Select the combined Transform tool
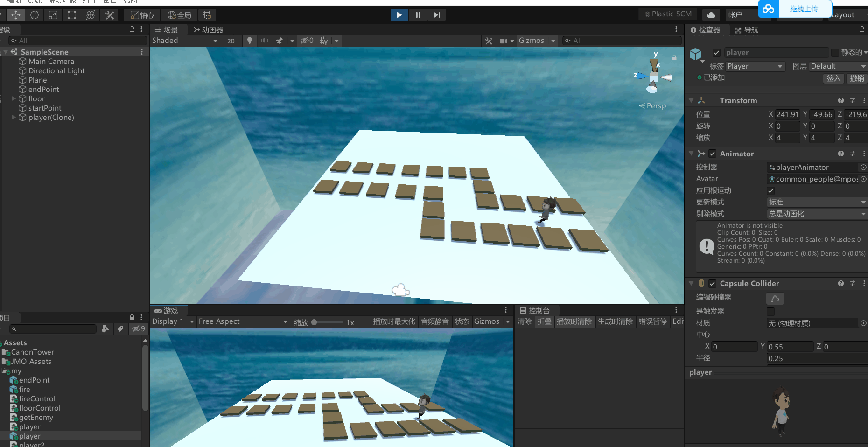The width and height of the screenshot is (868, 447). coord(91,15)
